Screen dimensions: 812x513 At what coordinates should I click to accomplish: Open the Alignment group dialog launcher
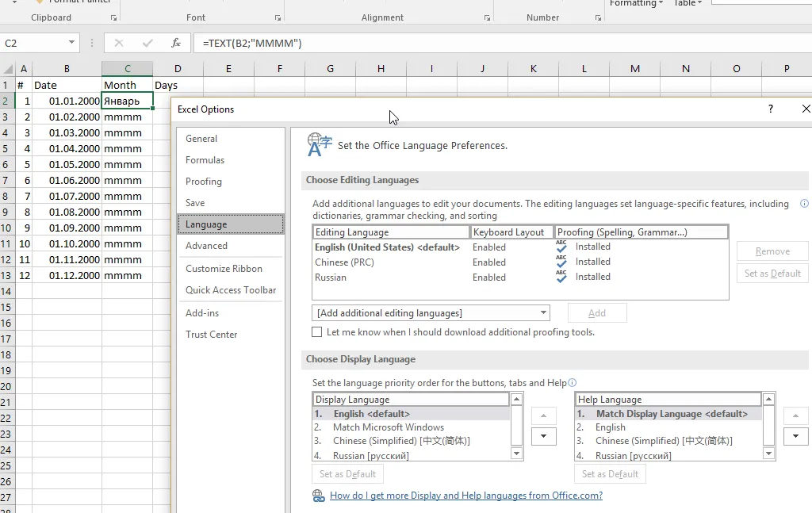[x=487, y=17]
